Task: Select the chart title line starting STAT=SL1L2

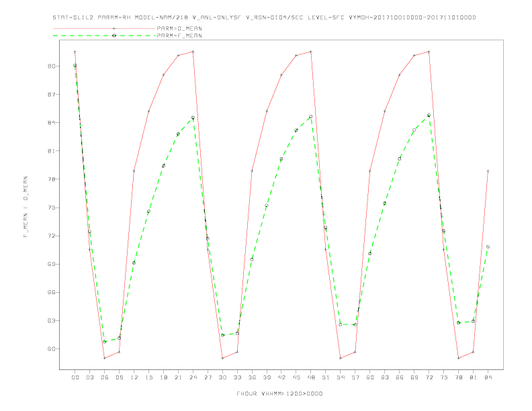Action: pos(264,17)
